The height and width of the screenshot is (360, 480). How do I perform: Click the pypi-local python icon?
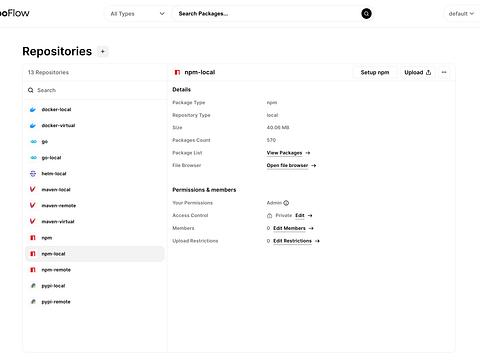33,286
